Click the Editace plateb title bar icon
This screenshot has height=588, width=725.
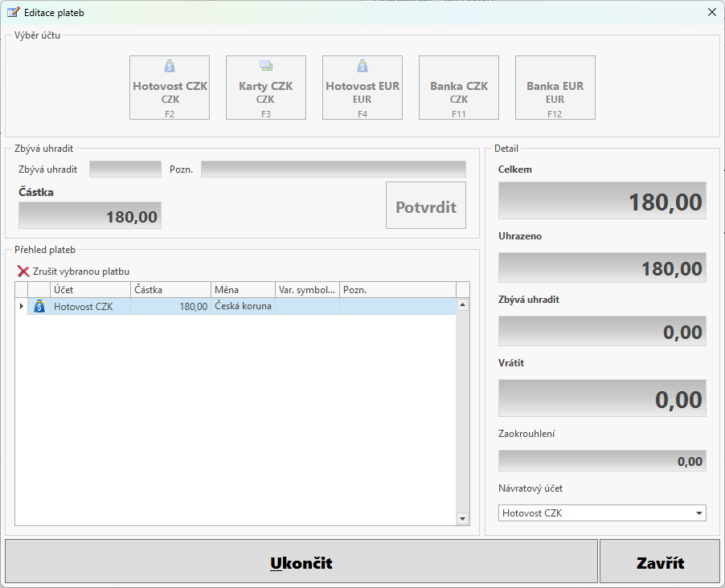point(10,12)
